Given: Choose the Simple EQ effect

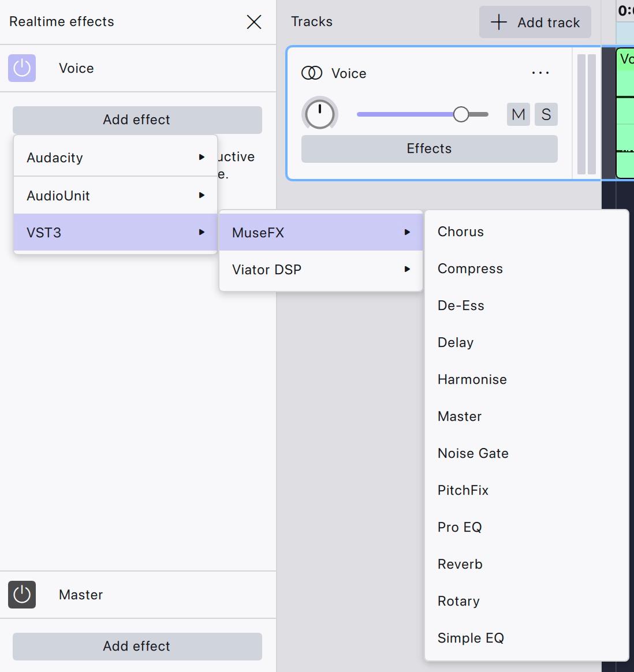Looking at the screenshot, I should [527, 638].
